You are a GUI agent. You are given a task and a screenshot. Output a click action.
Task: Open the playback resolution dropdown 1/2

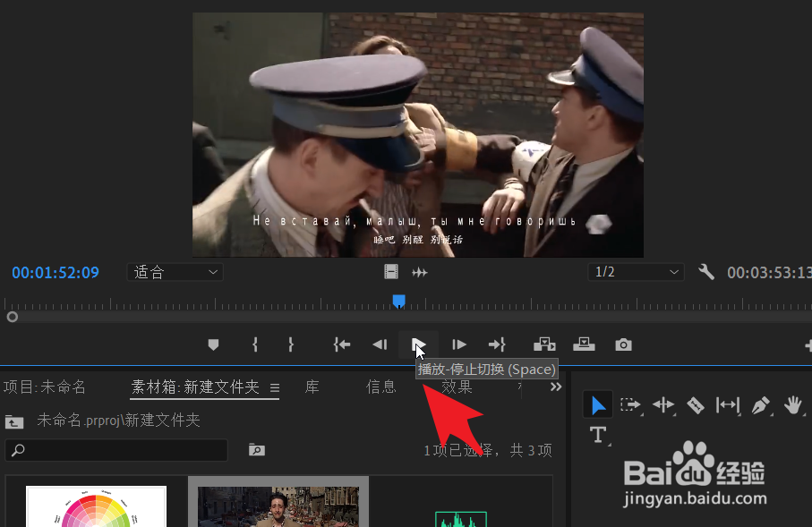pyautogui.click(x=636, y=272)
